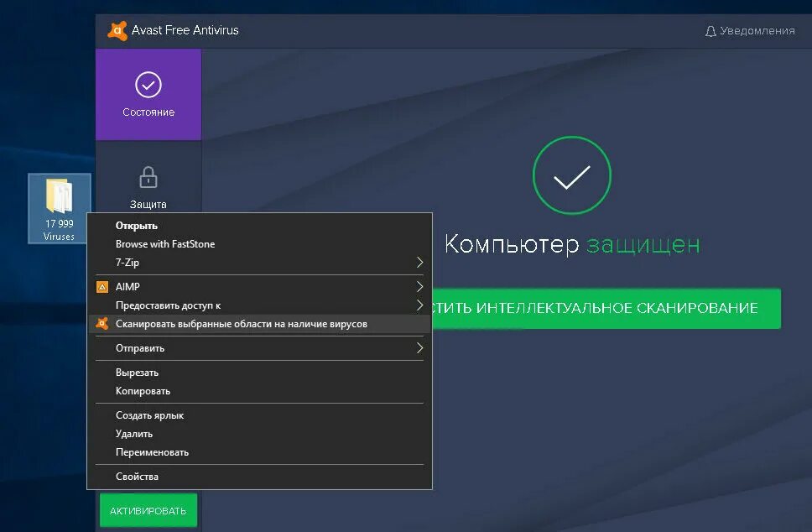Image resolution: width=812 pixels, height=532 pixels.
Task: Expand the Предоставить доступ к submenu arrow
Action: coord(420,305)
